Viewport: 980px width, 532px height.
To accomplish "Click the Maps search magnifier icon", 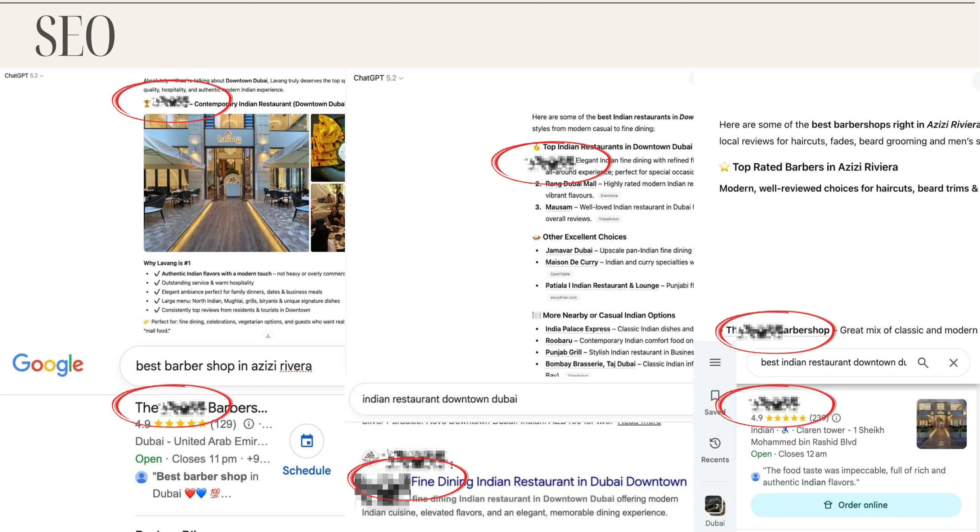I will point(923,363).
